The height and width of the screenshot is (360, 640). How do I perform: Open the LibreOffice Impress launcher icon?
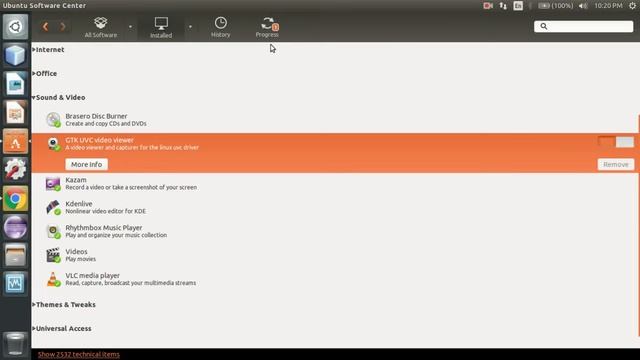pos(16,113)
